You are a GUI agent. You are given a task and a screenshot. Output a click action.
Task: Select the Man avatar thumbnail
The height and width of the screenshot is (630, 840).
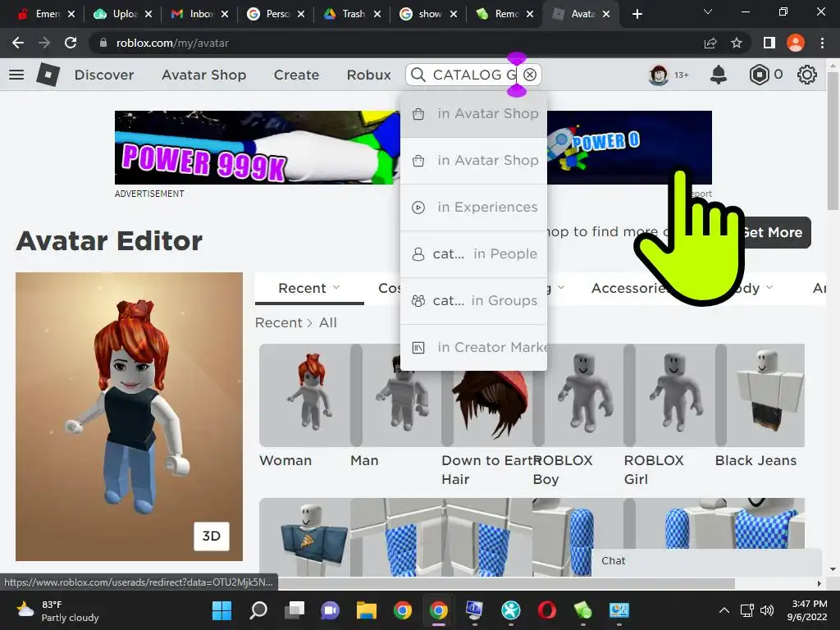point(396,395)
